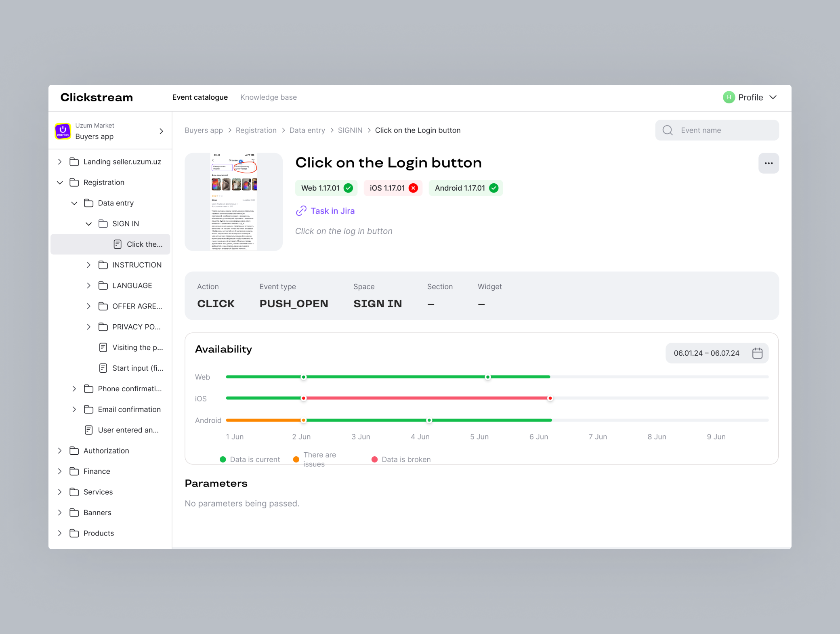Click the Uzum Market app logo
This screenshot has width=840, height=634.
tap(63, 131)
